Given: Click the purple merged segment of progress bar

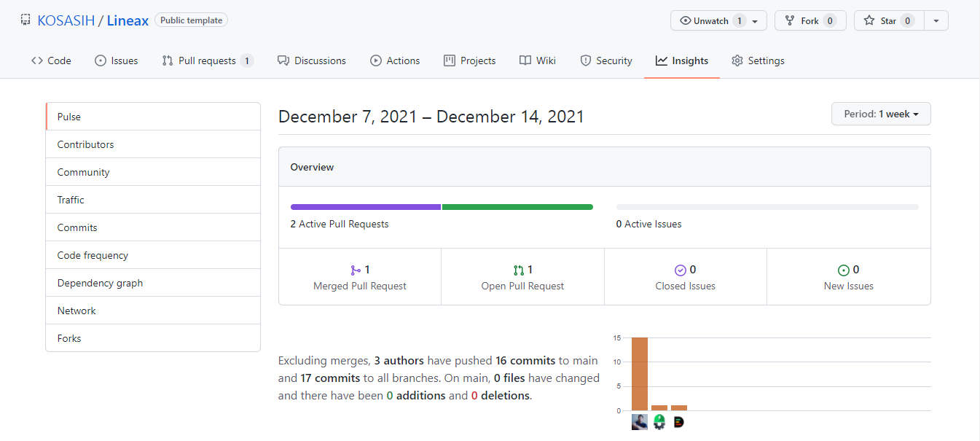Looking at the screenshot, I should (x=366, y=207).
